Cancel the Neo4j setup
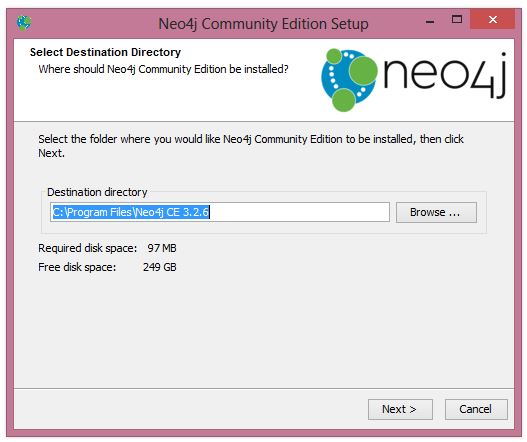This screenshot has width=527, height=442. (476, 409)
